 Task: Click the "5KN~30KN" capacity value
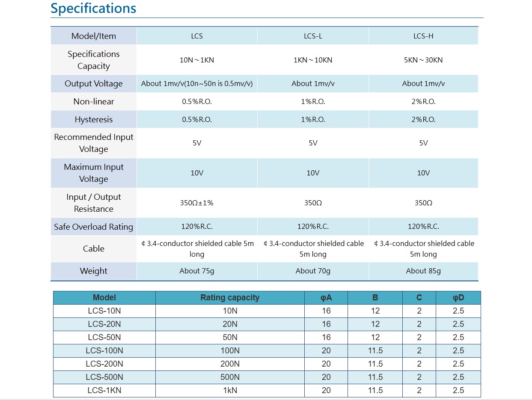[x=423, y=60]
